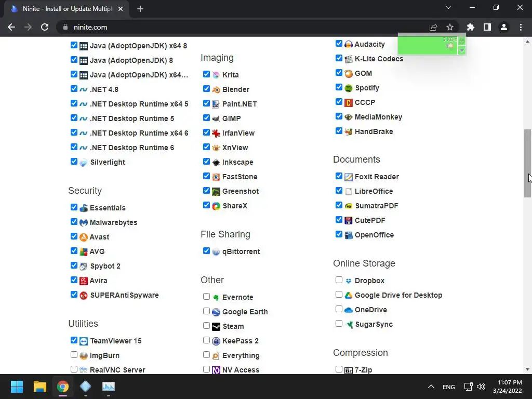Click the Chrome taskbar icon
532x399 pixels.
click(62, 387)
